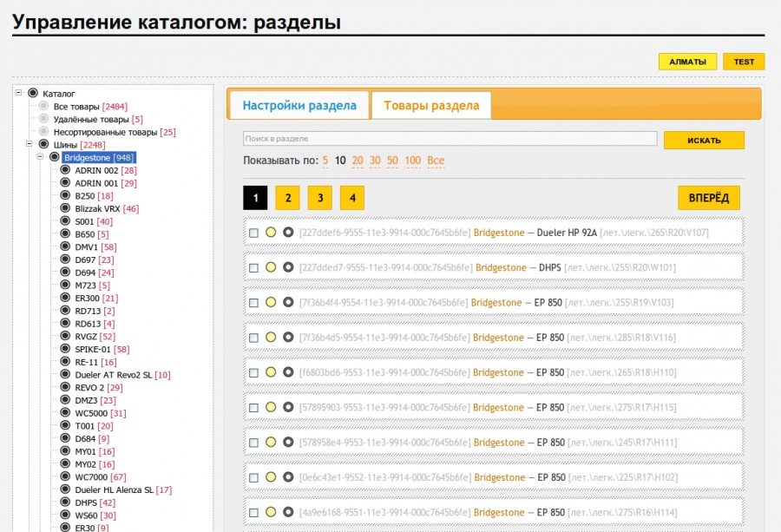
Task: Check the box for Dueler HP 92A product
Action: [x=253, y=233]
